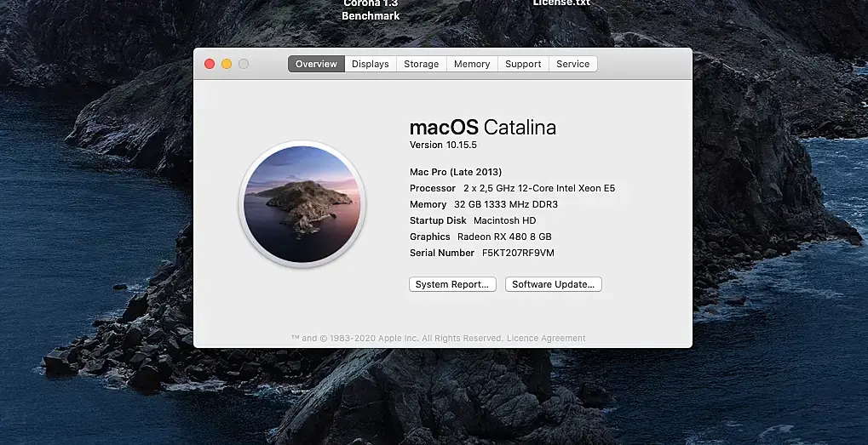Click the serial number F5KT207RF9VM
The height and width of the screenshot is (445, 868).
(518, 253)
